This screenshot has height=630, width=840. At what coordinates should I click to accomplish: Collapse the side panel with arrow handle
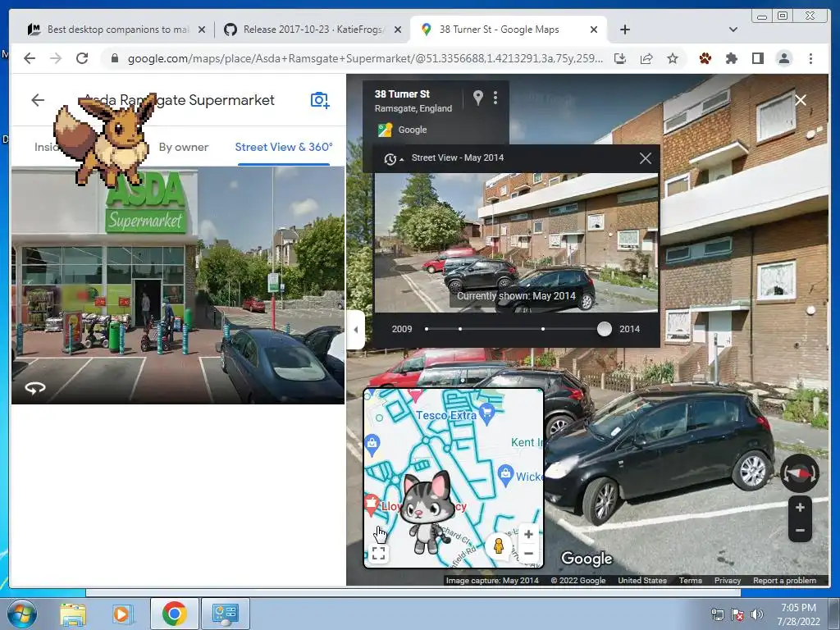(356, 330)
